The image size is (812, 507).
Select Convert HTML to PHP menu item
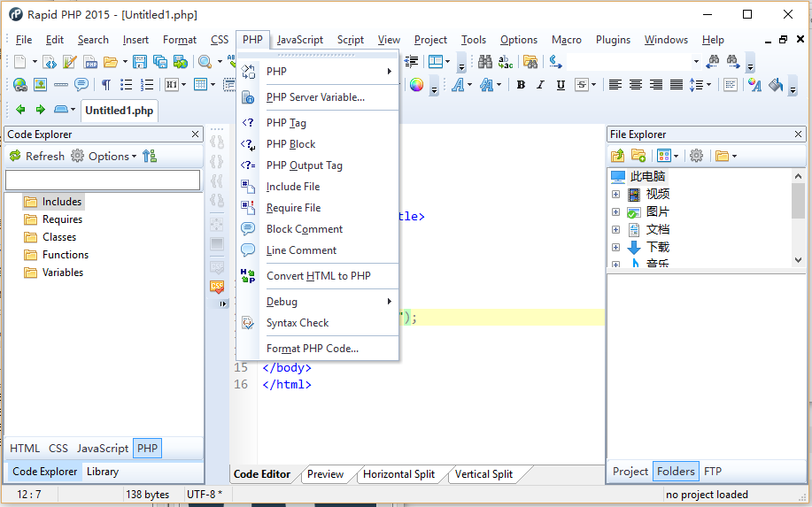tap(318, 276)
